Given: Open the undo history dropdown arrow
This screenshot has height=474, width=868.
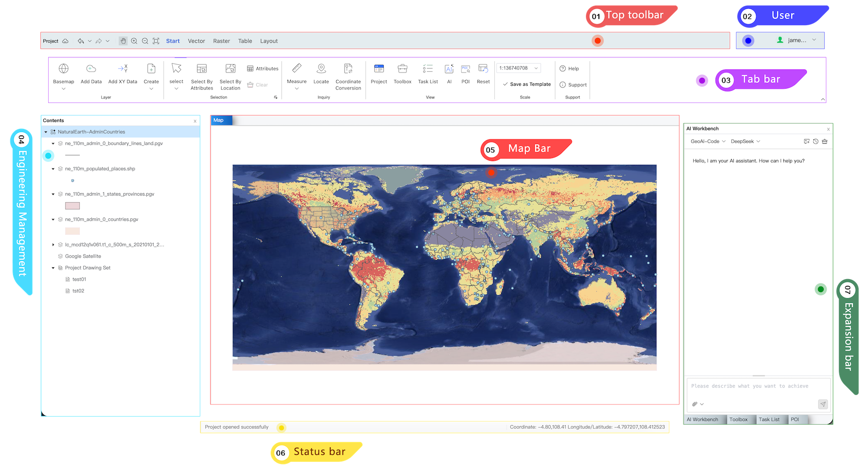Looking at the screenshot, I should [90, 41].
